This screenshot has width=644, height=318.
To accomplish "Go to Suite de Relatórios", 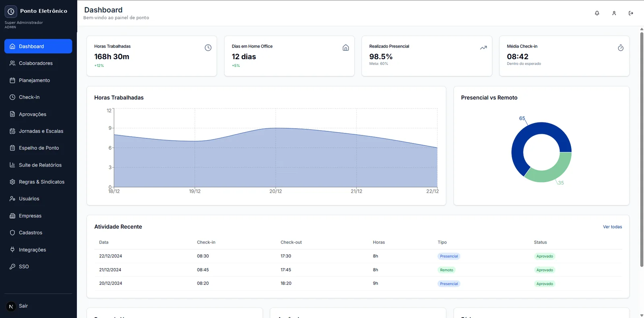I will point(38,165).
